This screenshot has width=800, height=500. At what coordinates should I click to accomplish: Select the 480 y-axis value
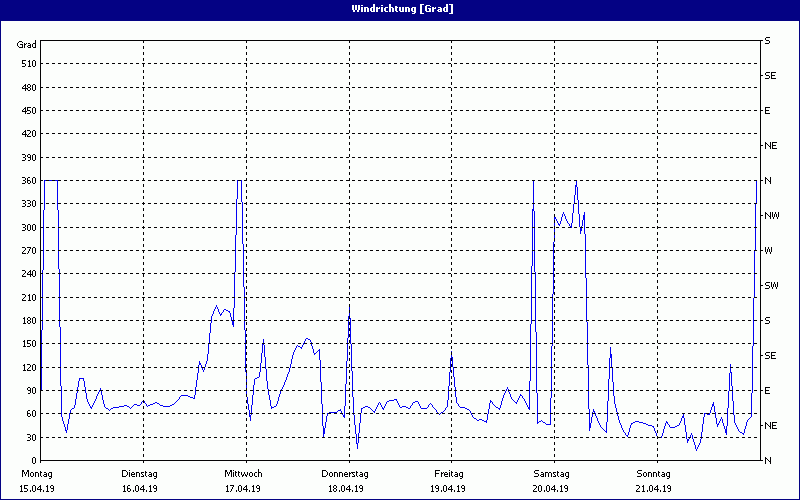tap(29, 87)
